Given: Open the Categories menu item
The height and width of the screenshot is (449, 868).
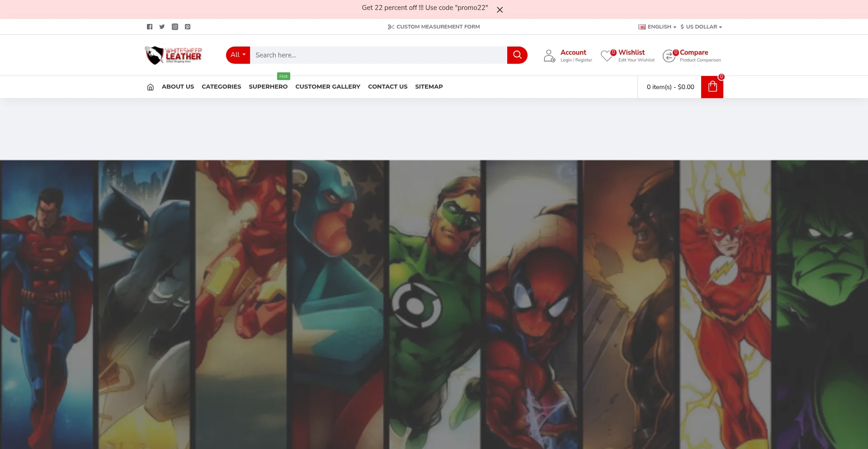Looking at the screenshot, I should [221, 87].
